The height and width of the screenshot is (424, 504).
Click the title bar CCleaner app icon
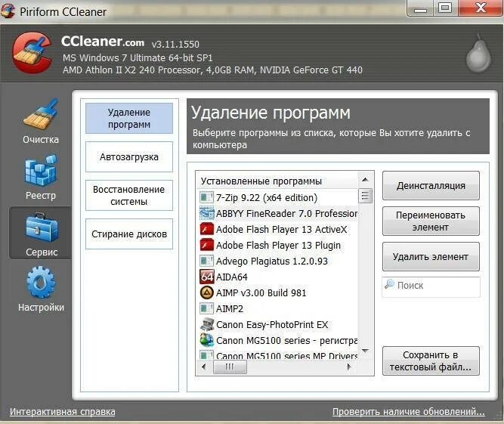pyautogui.click(x=8, y=11)
